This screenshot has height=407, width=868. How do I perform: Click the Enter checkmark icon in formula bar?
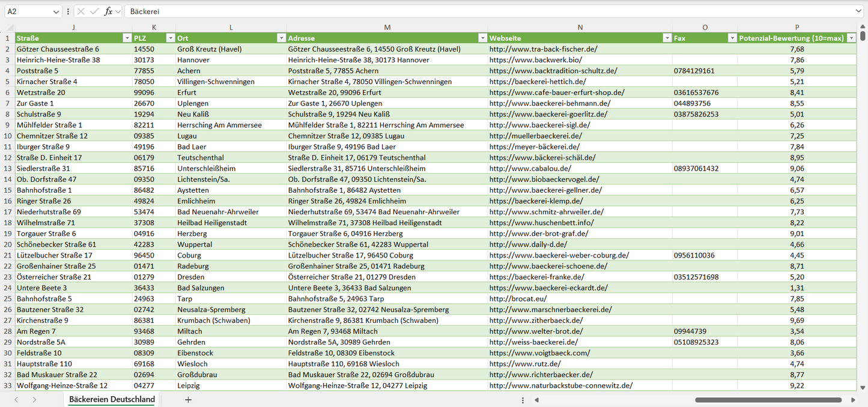point(94,11)
